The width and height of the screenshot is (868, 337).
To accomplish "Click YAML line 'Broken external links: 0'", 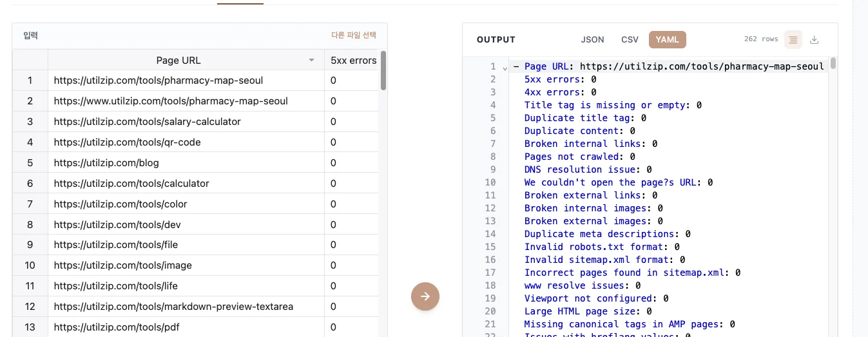I will pos(591,195).
